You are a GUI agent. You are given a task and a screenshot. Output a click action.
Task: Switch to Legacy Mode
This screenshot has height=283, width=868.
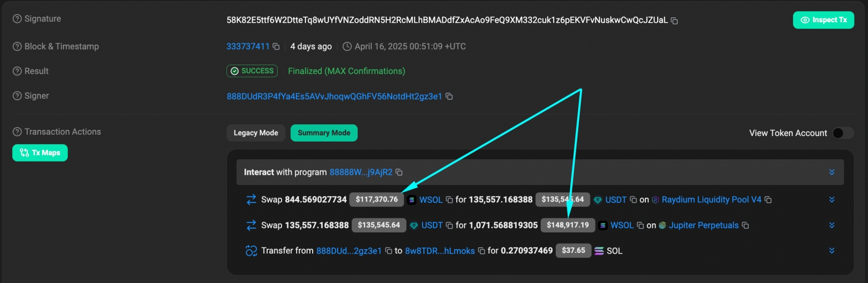[x=255, y=133]
